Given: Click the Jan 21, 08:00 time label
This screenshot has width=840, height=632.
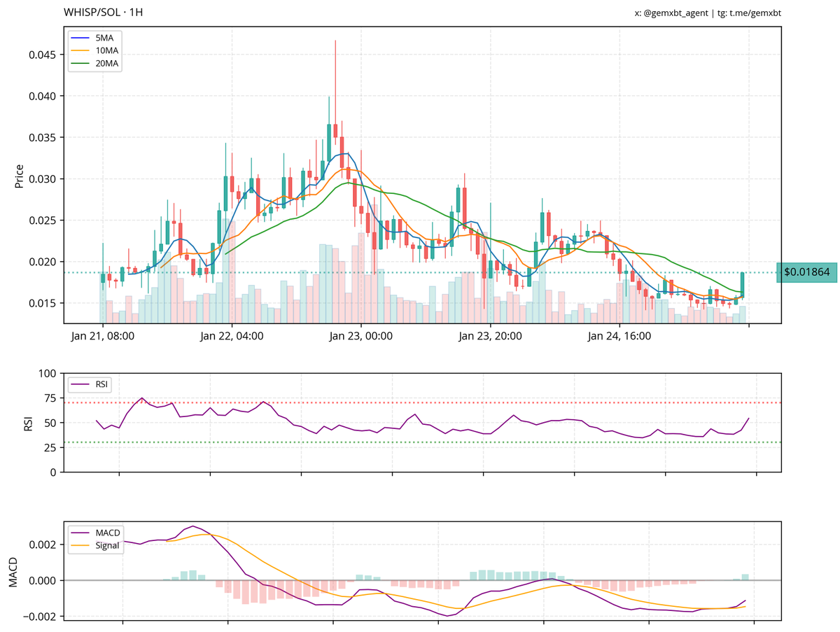Looking at the screenshot, I should tap(103, 336).
